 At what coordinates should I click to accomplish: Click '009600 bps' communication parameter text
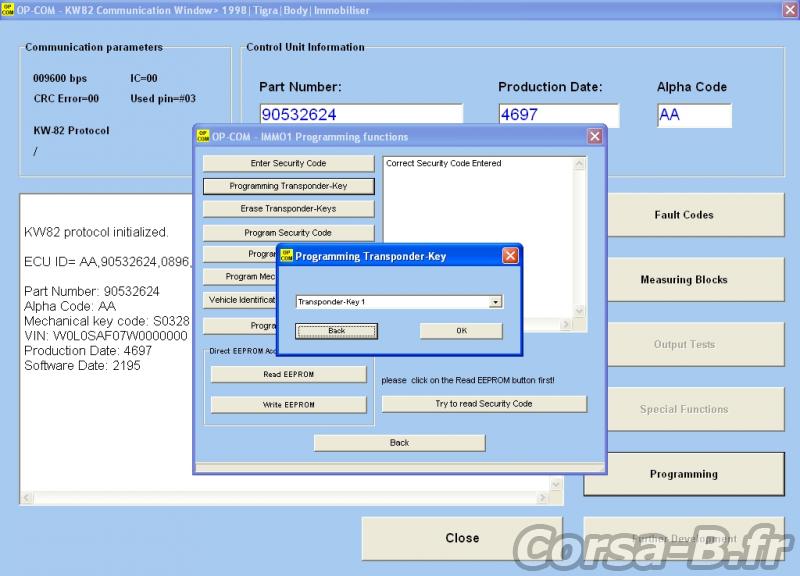point(60,78)
